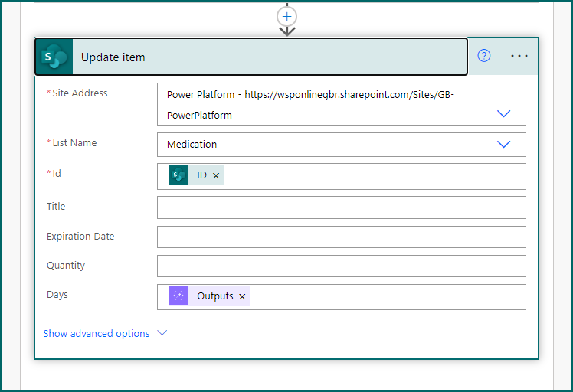Click the Medication list name value
Viewport: 573px width, 392px height.
click(192, 144)
